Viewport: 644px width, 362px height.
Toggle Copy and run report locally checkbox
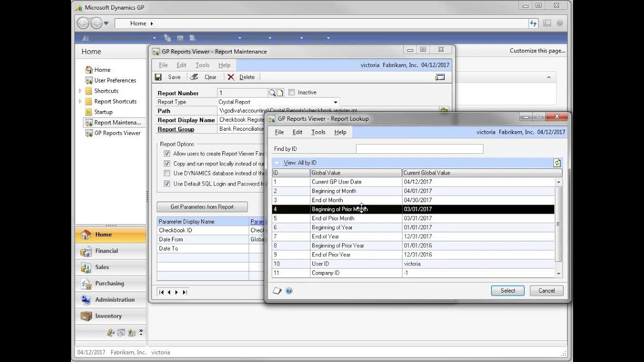[x=167, y=164]
